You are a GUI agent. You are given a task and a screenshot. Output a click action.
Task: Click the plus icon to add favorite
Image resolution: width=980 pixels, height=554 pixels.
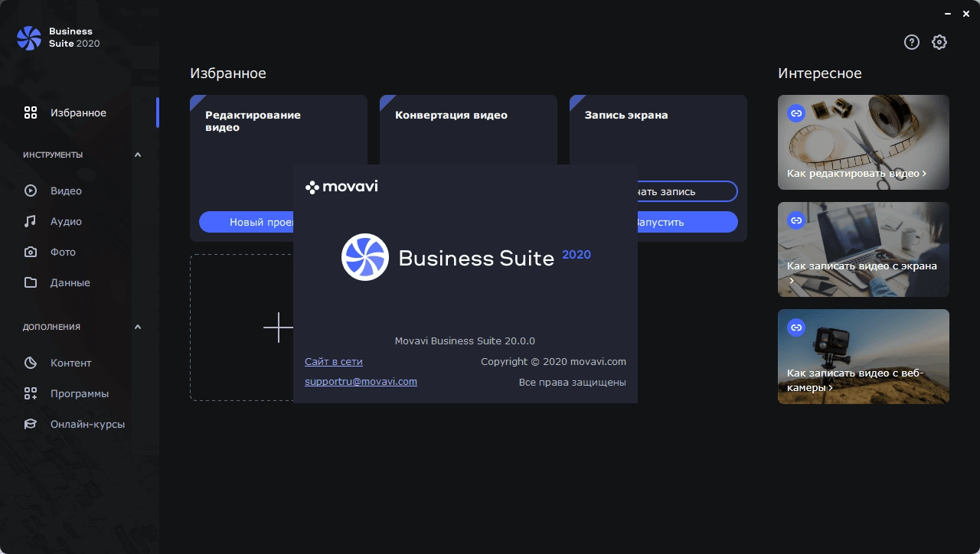(278, 328)
